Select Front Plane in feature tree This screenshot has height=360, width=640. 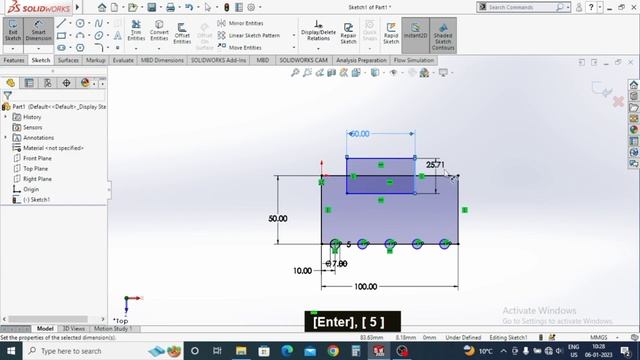pyautogui.click(x=32, y=158)
